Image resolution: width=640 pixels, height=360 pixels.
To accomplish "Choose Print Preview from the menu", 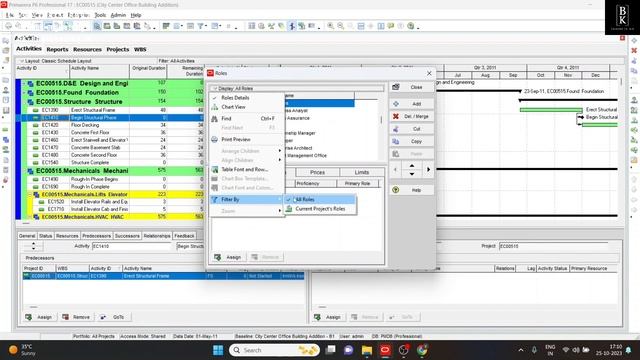I will (x=247, y=140).
